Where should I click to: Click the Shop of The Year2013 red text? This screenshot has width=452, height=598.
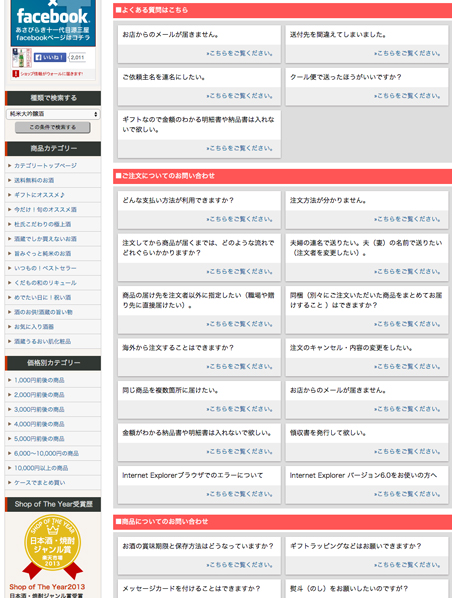(x=47, y=587)
